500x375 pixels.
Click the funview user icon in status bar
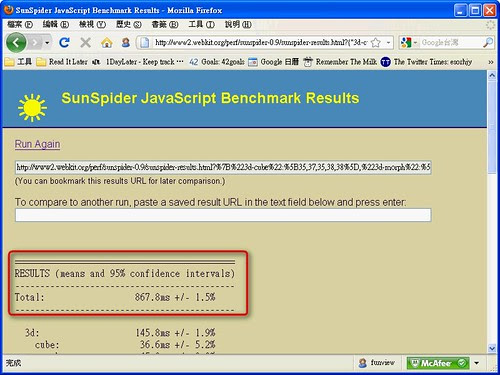point(362,363)
